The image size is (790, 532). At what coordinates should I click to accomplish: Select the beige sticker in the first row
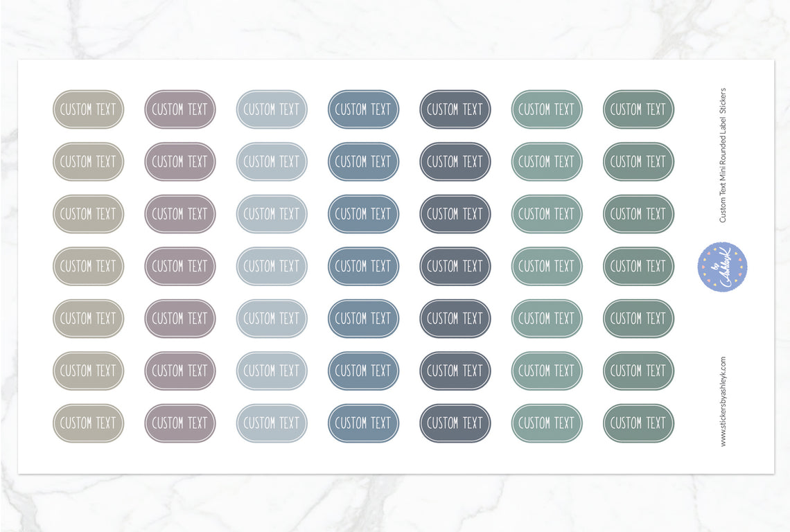pos(88,109)
